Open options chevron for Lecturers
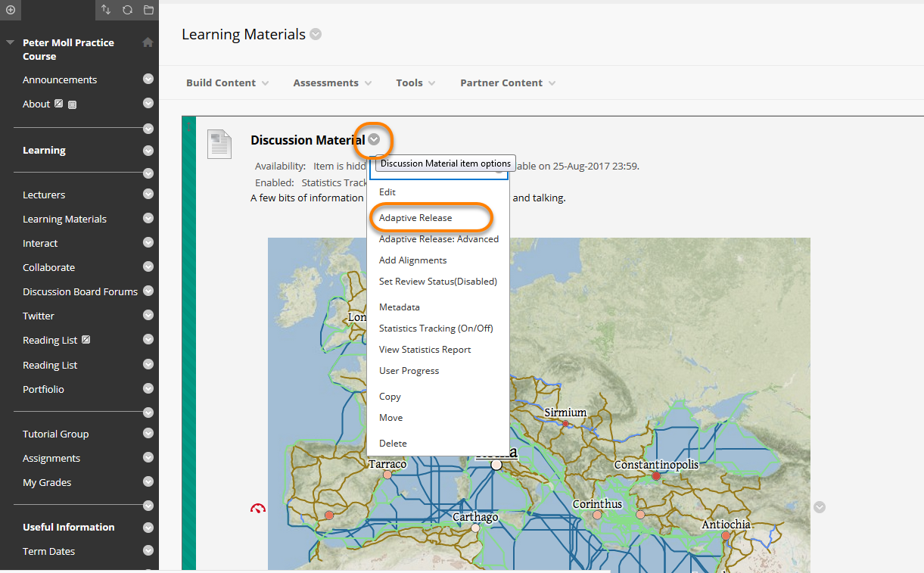924x573 pixels. [x=148, y=194]
